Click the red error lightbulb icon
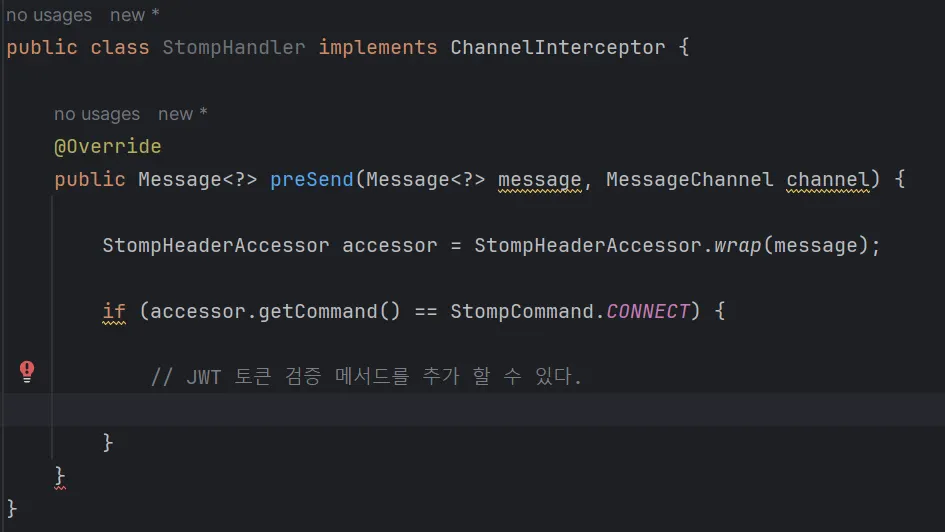This screenshot has height=532, width=945. click(x=28, y=372)
